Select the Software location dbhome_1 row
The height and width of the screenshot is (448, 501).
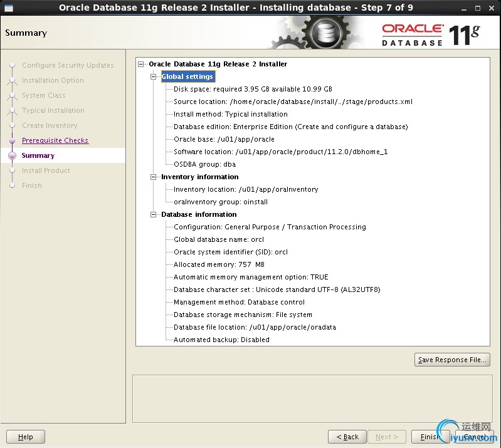pyautogui.click(x=280, y=152)
